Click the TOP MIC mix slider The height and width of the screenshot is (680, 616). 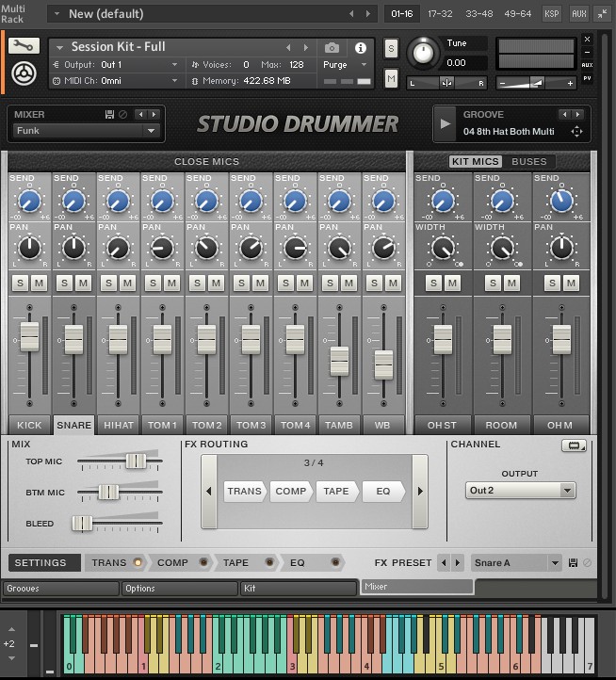[136, 461]
